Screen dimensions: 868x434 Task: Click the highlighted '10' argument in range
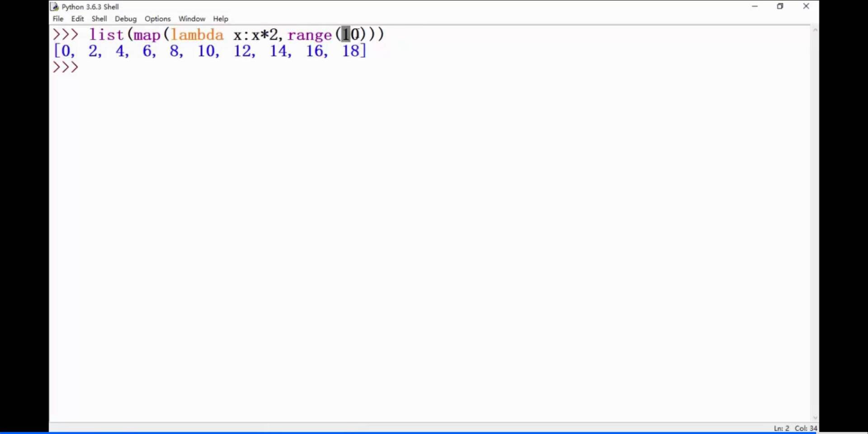351,34
